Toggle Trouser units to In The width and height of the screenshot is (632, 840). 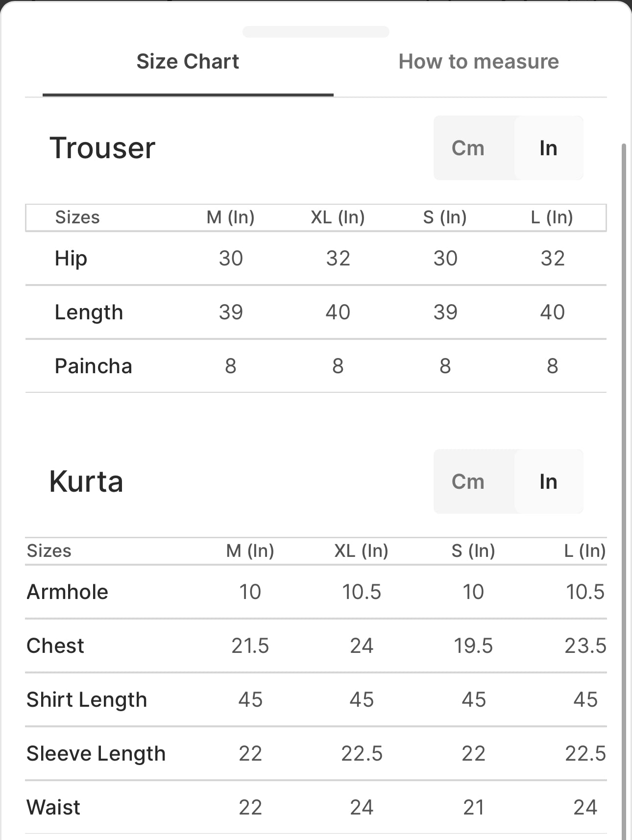tap(548, 148)
